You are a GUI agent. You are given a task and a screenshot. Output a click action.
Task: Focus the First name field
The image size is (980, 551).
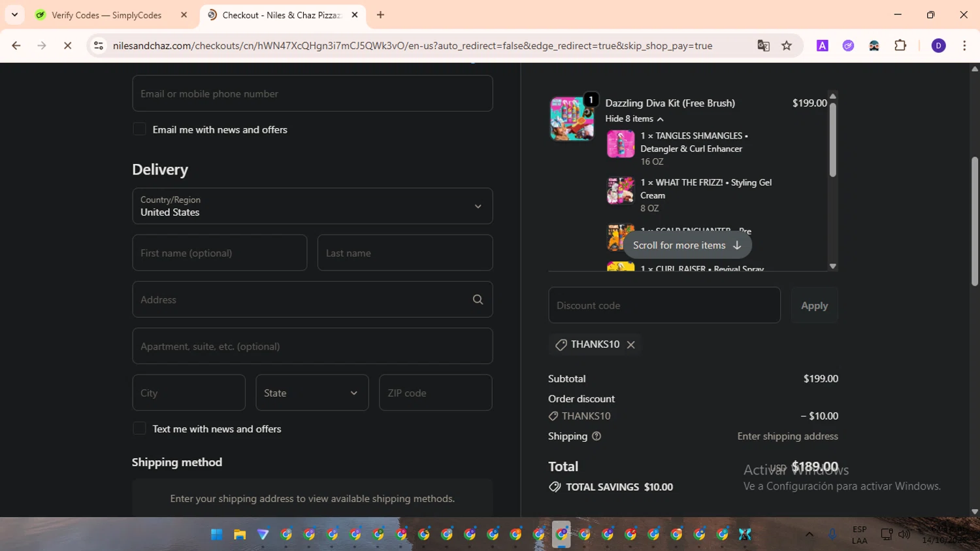[220, 253]
